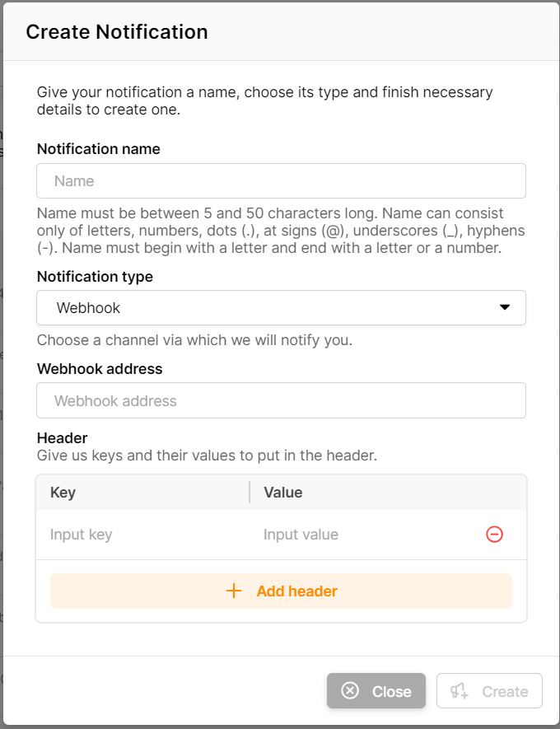Screen dimensions: 560x729
Task: Click the circled X icon on Close
Action: pos(350,691)
